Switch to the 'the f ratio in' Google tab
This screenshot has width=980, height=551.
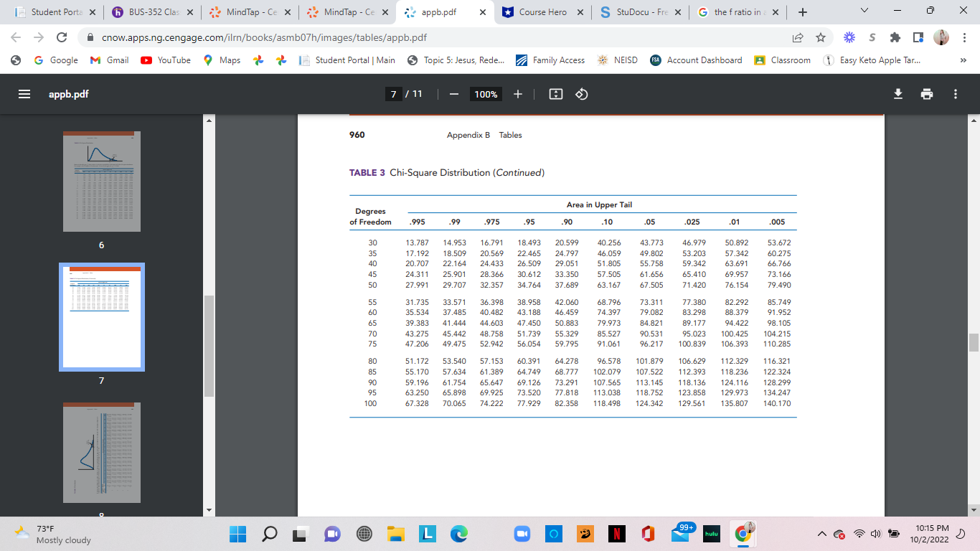tap(738, 12)
